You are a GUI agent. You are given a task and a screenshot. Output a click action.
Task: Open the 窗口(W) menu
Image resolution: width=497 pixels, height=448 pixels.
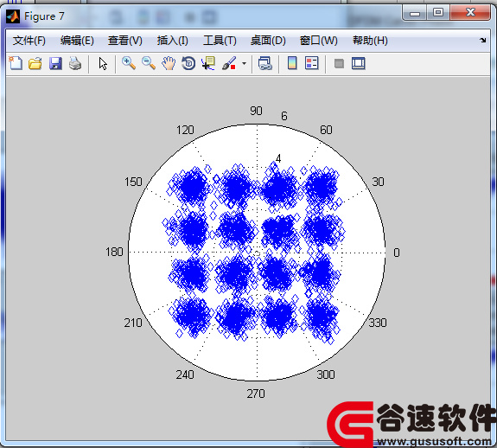click(x=319, y=41)
